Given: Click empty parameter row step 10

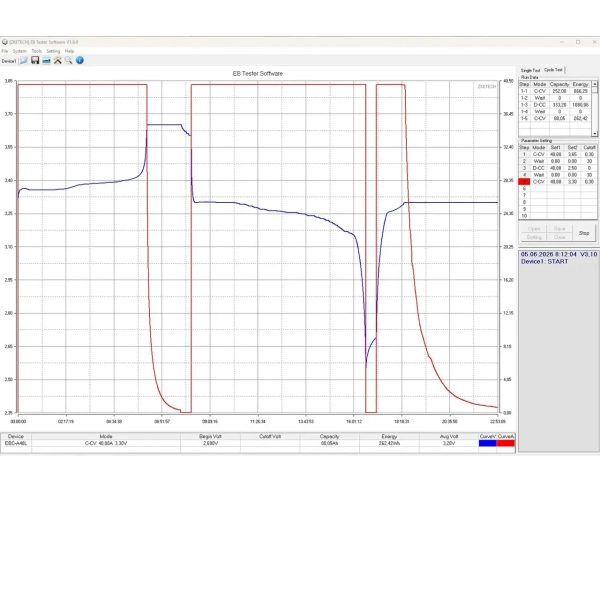Looking at the screenshot, I should click(558, 216).
